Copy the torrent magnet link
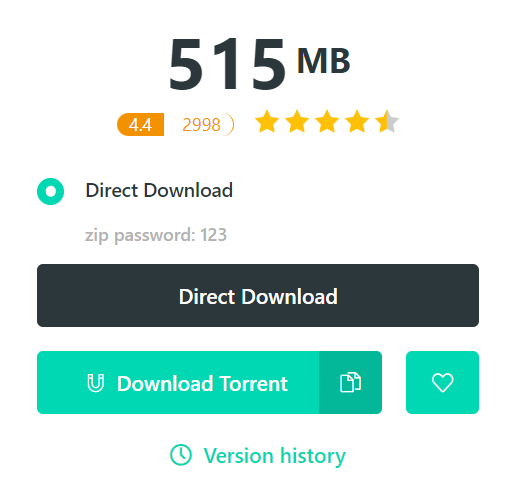 coord(350,382)
